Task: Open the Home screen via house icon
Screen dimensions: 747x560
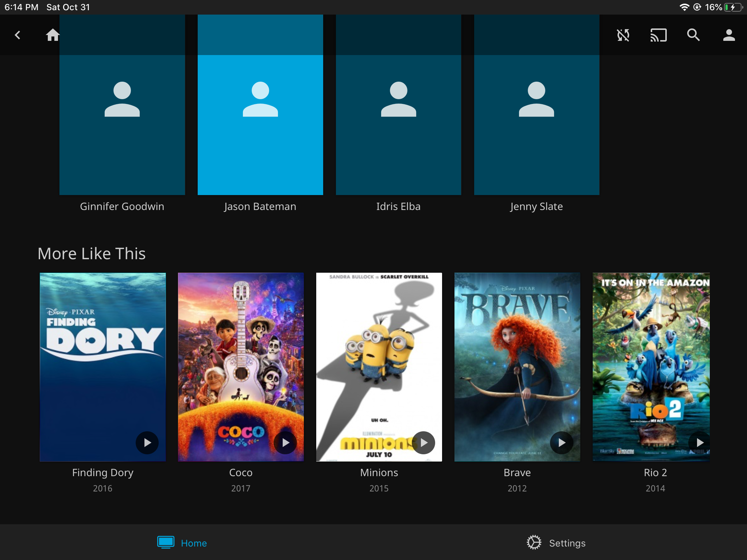Action: click(53, 35)
